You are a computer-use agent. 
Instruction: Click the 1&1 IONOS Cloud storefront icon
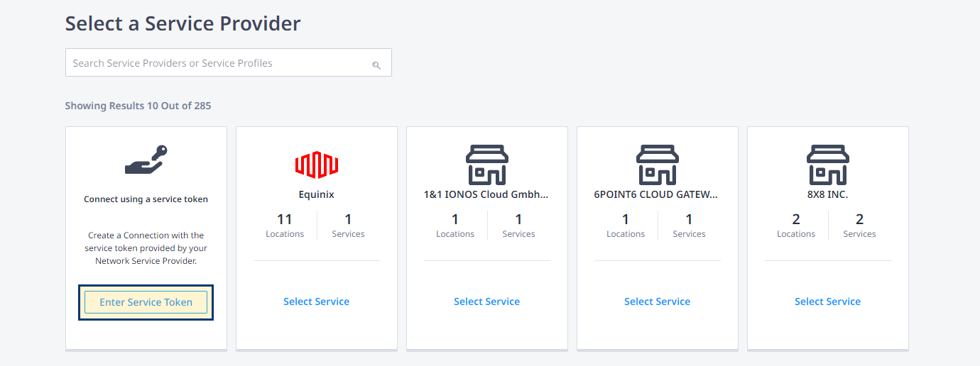point(487,165)
